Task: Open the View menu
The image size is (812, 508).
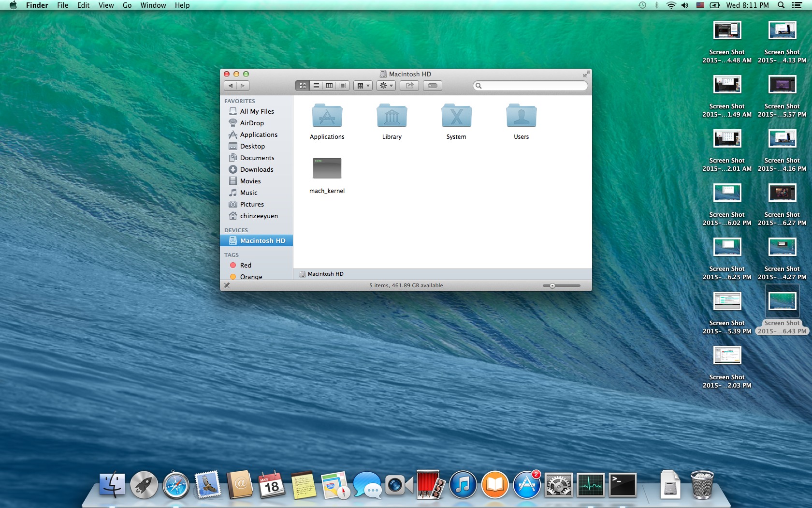Action: (106, 5)
